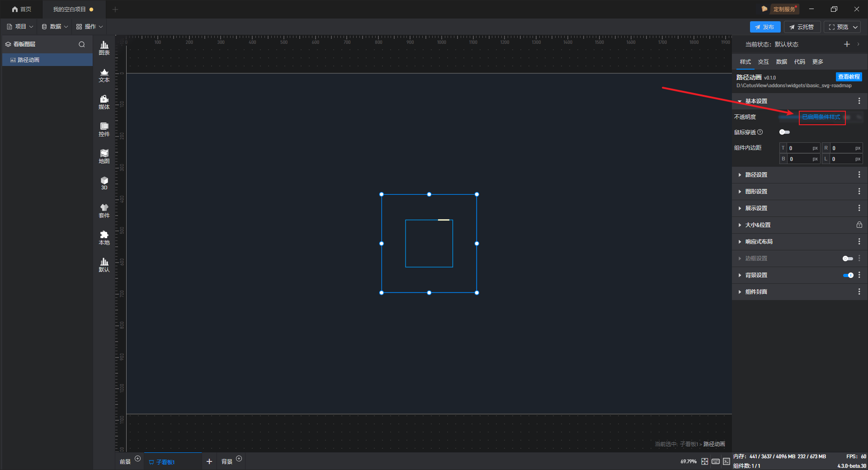This screenshot has height=470, width=868.
Task: Expand the 组件封面 section
Action: click(740, 292)
